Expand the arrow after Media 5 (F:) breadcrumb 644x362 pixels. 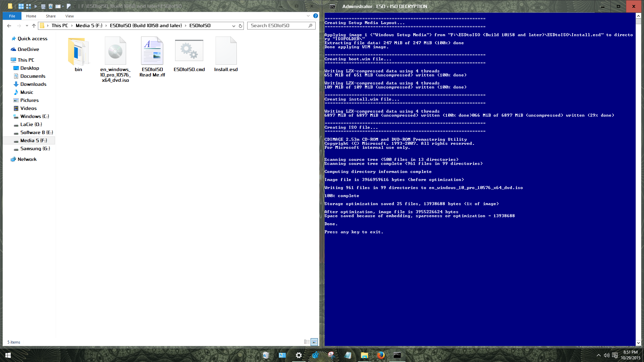click(106, 25)
